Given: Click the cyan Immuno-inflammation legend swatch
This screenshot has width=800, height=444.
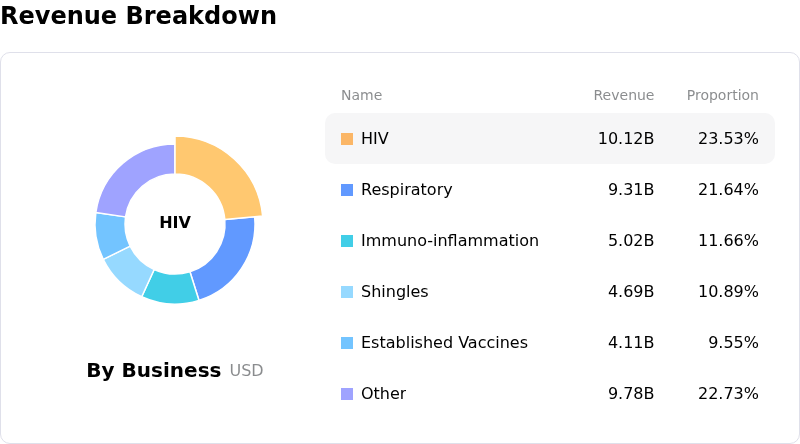Looking at the screenshot, I should coord(347,241).
